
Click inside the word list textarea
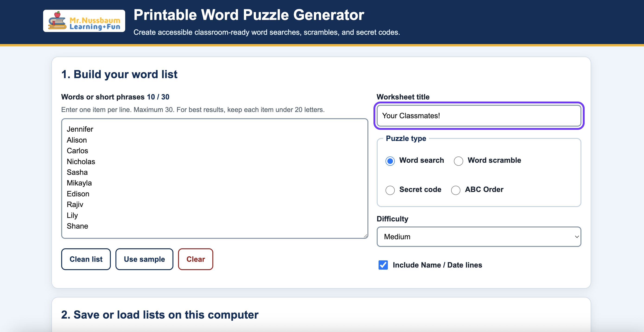214,179
